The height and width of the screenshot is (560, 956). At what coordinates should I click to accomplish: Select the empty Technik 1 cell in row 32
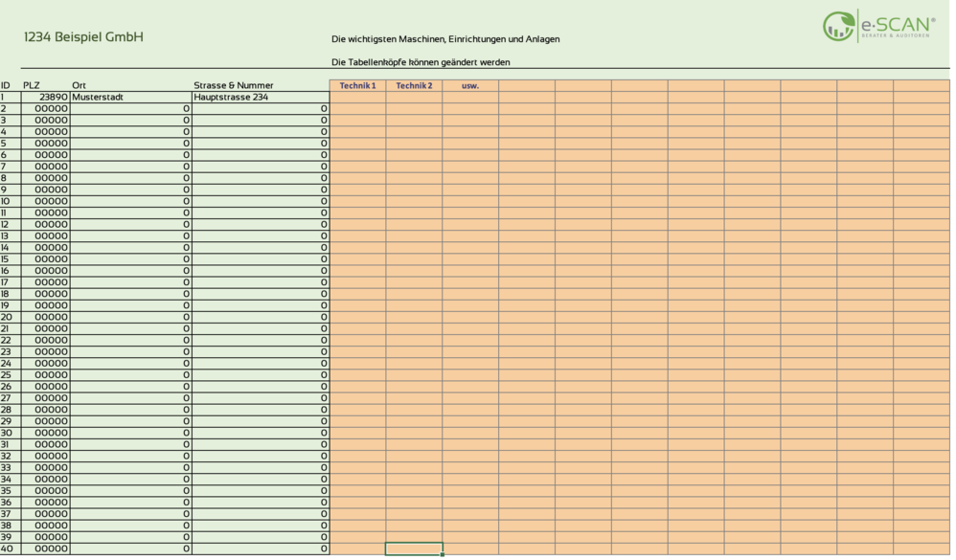pyautogui.click(x=358, y=456)
